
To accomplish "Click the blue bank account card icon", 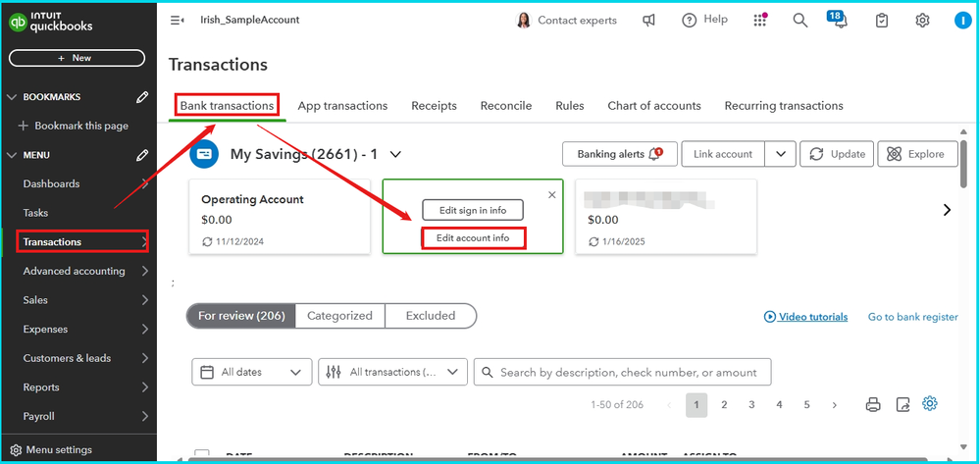I will [x=204, y=154].
